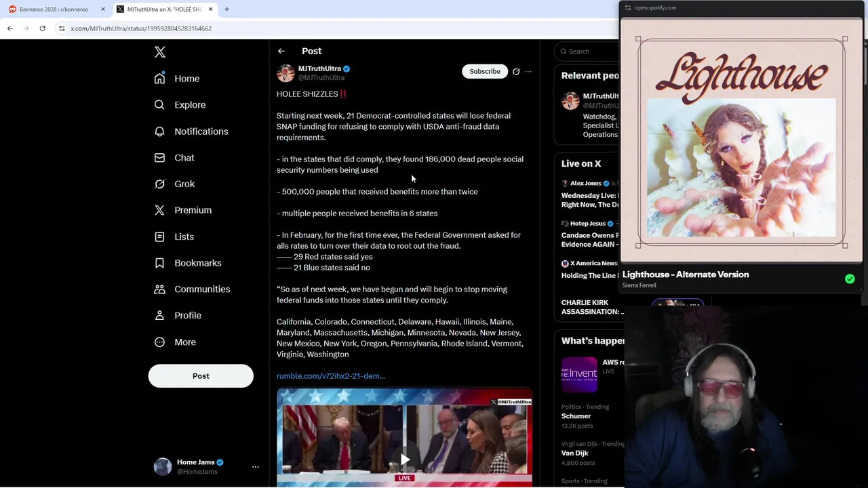Click the Chat envelope icon

tap(159, 157)
